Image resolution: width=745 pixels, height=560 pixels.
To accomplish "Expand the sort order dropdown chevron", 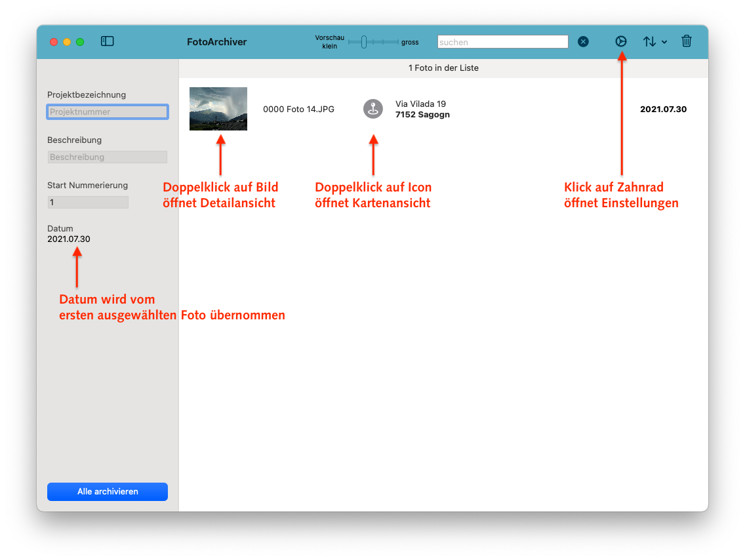I will [x=664, y=42].
